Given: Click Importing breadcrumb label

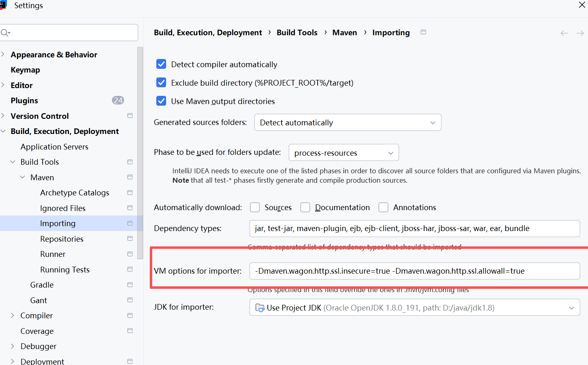Looking at the screenshot, I should (x=391, y=32).
